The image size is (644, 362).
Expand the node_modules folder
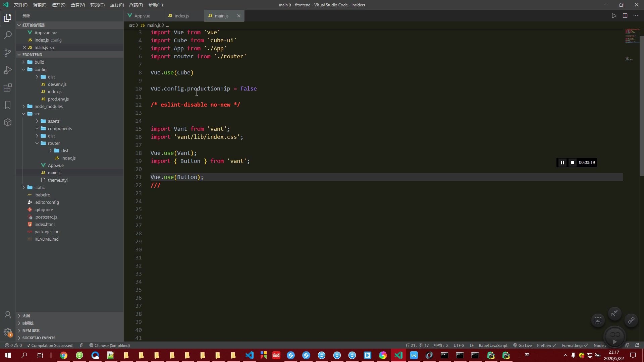(x=48, y=106)
